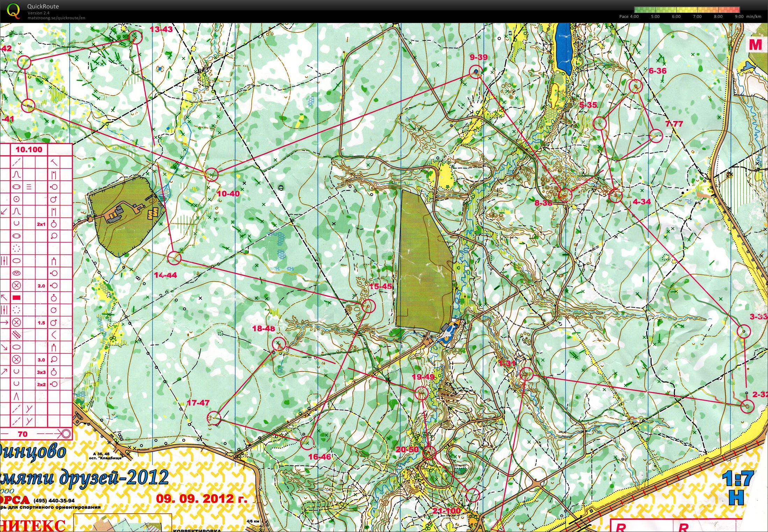Select control circle 10-40
This screenshot has height=532, width=768.
coord(211,174)
